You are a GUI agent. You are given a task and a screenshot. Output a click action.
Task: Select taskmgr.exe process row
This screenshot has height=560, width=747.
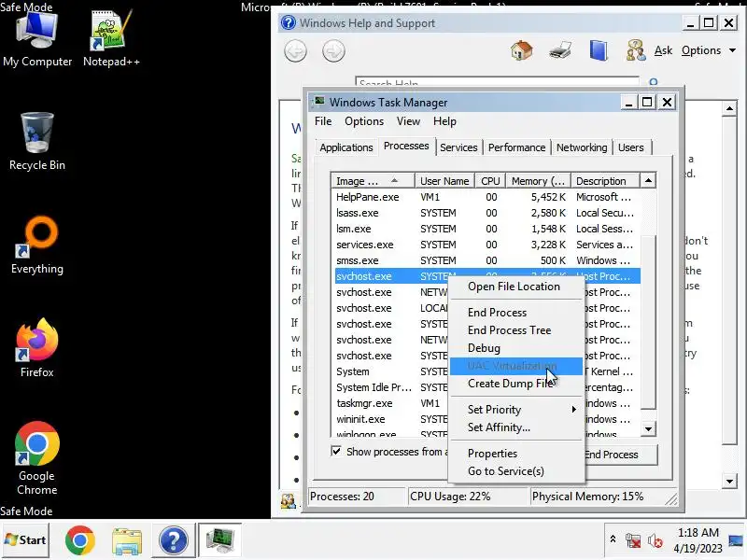[391, 403]
